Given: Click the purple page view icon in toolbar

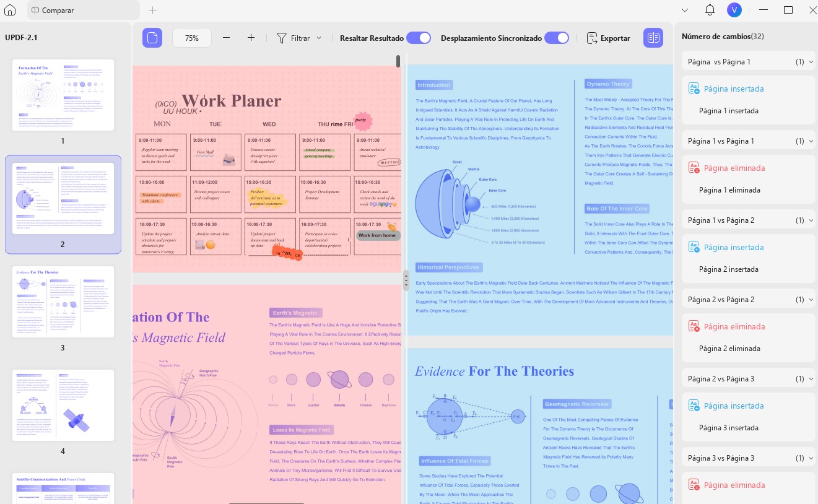Looking at the screenshot, I should click(x=152, y=38).
